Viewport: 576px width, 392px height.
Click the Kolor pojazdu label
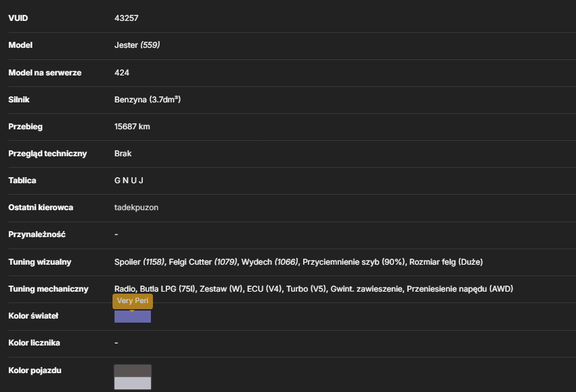point(35,370)
